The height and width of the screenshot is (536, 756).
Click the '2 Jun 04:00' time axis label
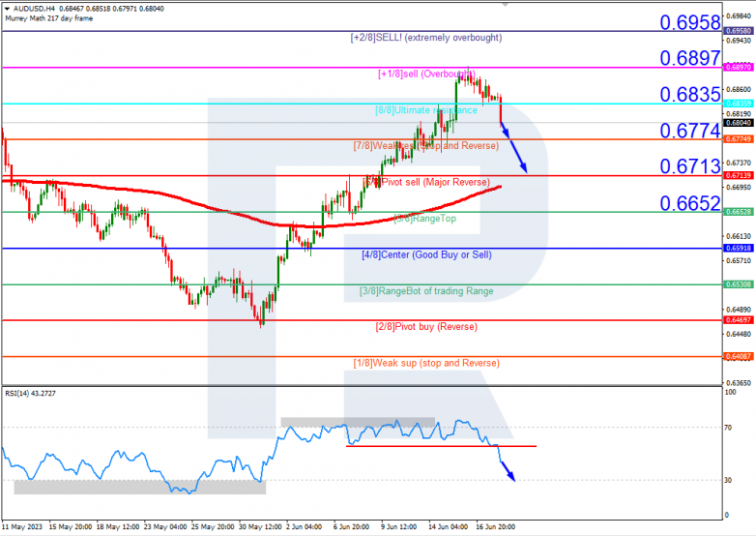(305, 527)
